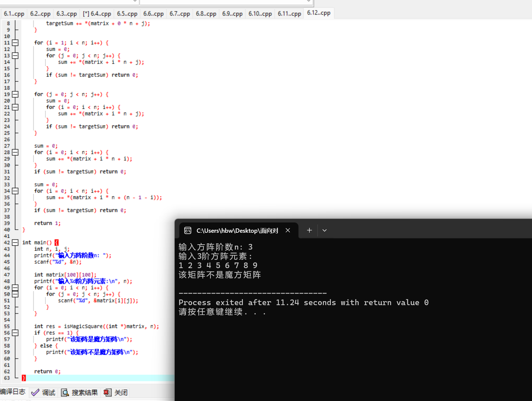Click terminal result '该矩阵不是魔方矩阵'
Viewport: 532px width, 401px height.
[220, 275]
